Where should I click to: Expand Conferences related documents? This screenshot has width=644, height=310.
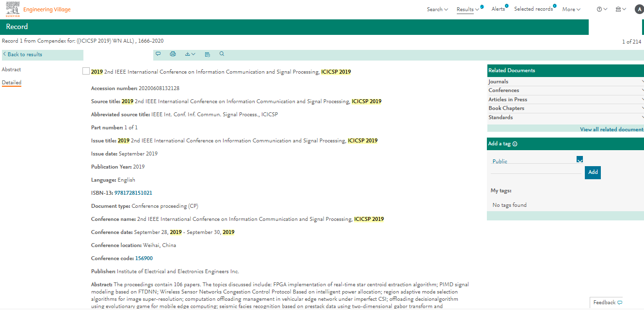565,90
